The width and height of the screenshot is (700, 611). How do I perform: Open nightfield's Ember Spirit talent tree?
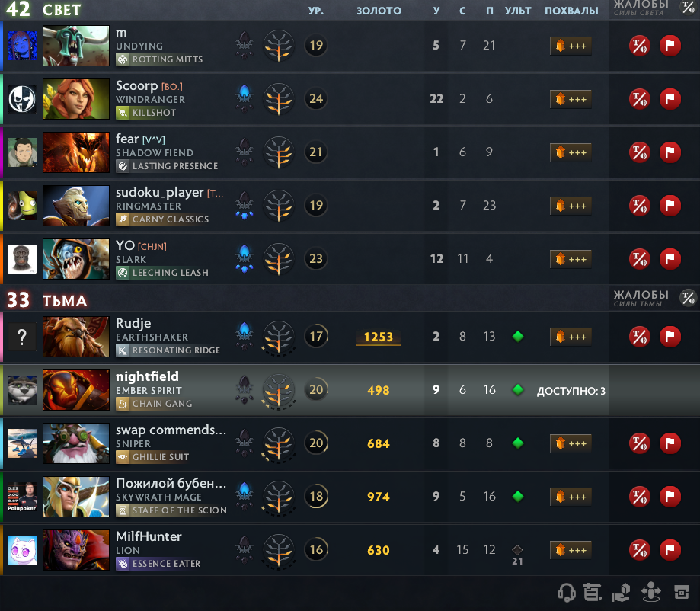279,390
